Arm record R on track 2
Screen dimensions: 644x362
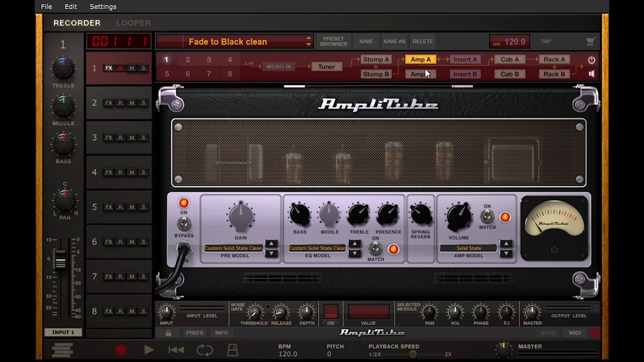tap(120, 103)
